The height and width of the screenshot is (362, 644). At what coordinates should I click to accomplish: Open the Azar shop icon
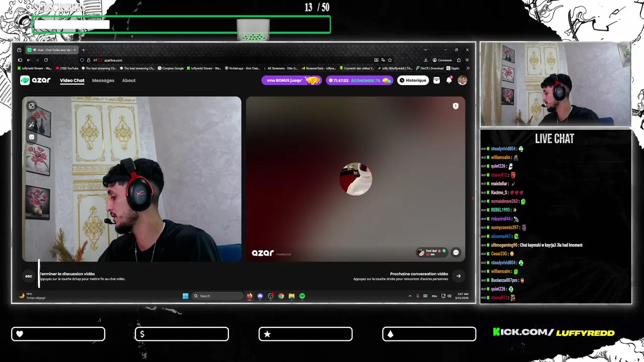click(x=437, y=80)
